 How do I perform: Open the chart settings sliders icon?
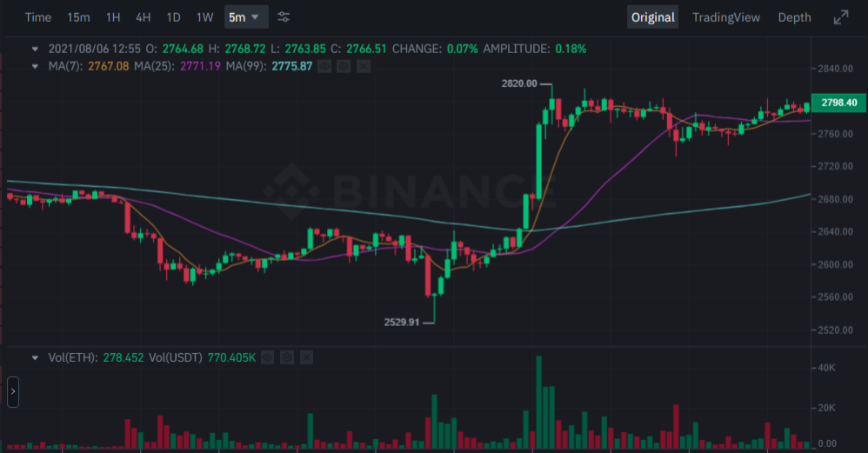(x=284, y=17)
